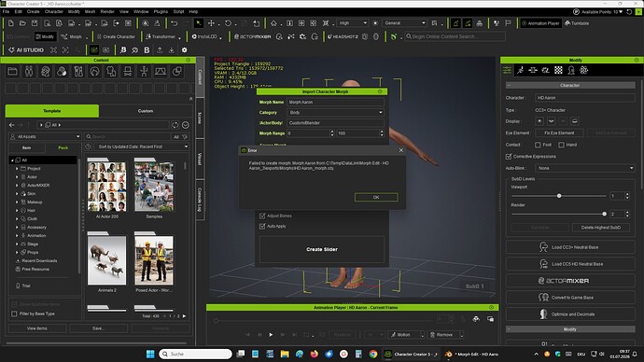Click the HEADSHOT 2 toolbar button

coord(343,36)
